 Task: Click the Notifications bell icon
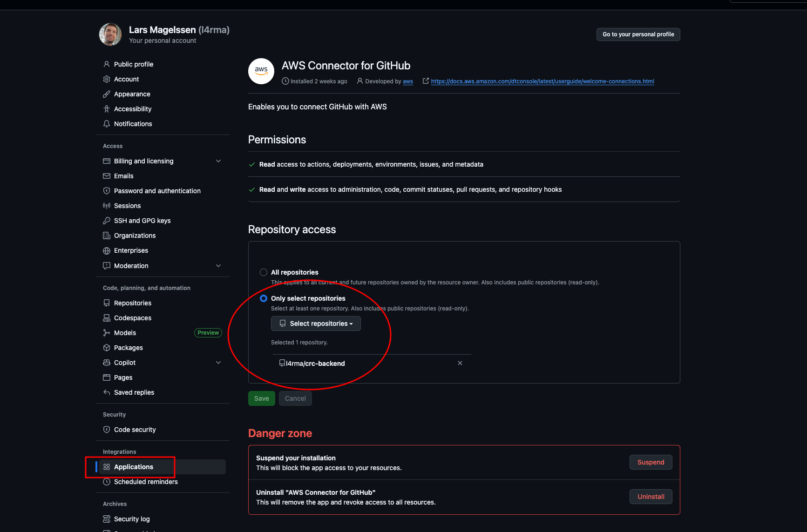tap(107, 124)
